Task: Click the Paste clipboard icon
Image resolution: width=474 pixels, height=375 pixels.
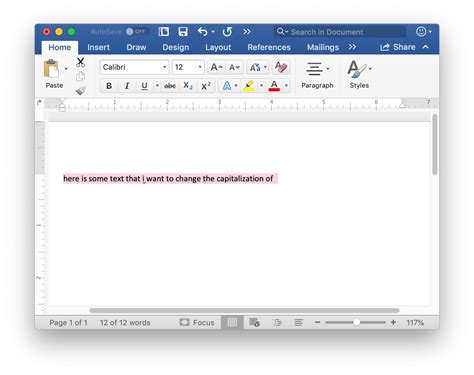Action: (x=51, y=69)
